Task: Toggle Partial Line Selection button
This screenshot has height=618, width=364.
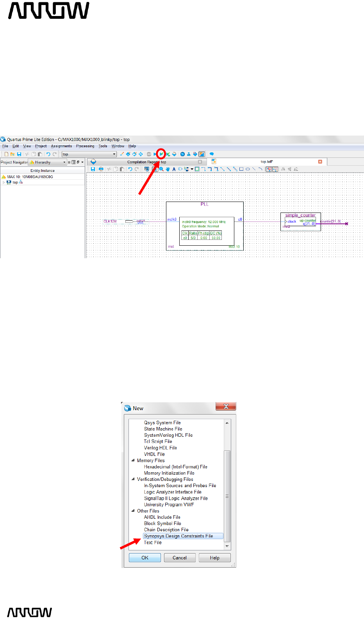Action: click(275, 169)
